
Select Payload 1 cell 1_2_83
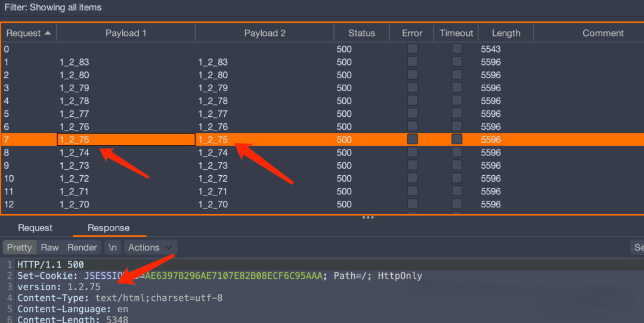[x=75, y=62]
